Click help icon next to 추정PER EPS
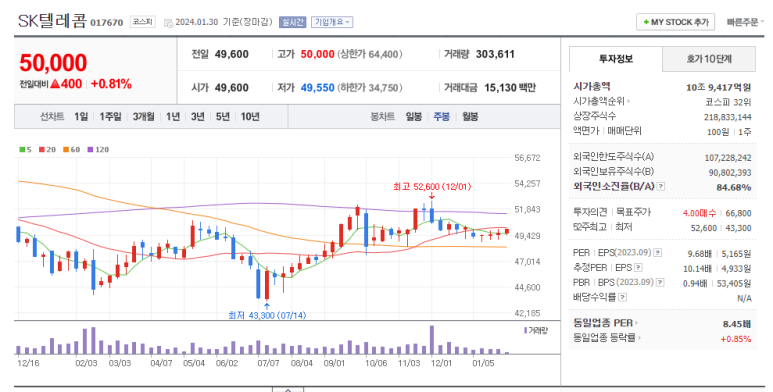The height and width of the screenshot is (392, 773). point(638,267)
